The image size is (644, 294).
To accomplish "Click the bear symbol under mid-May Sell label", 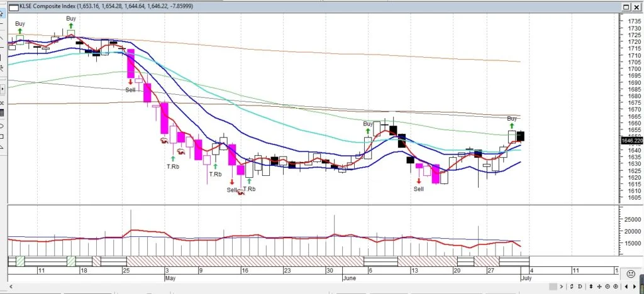I will pyautogui.click(x=241, y=192).
